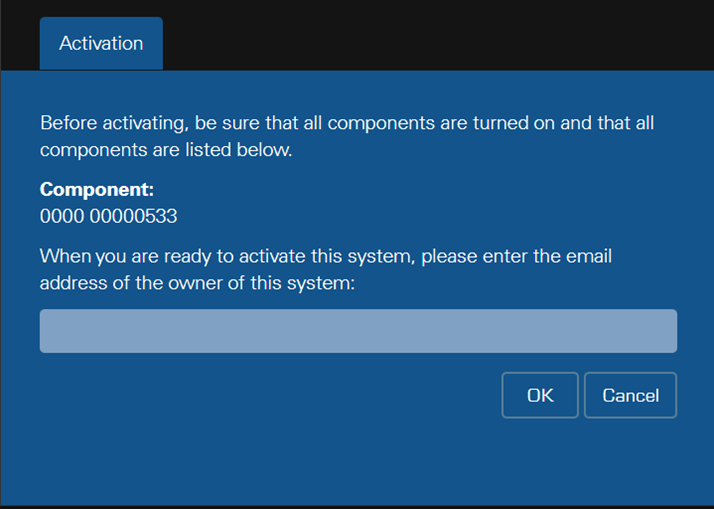714x509 pixels.
Task: Click the component number 0000 00000533
Action: (x=109, y=215)
